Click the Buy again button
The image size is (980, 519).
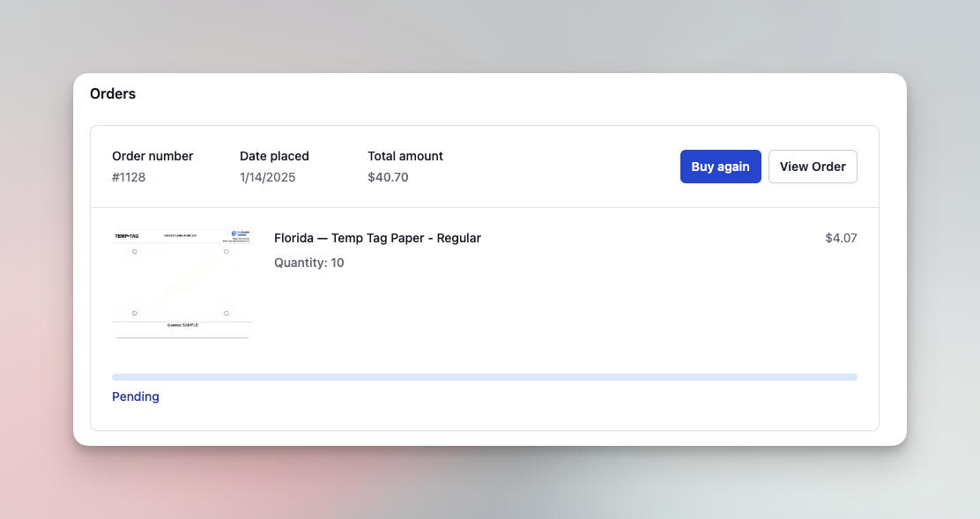tap(720, 166)
